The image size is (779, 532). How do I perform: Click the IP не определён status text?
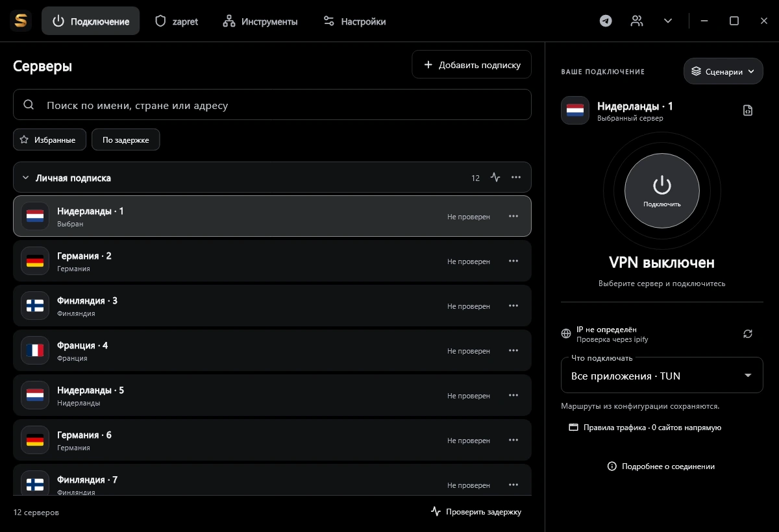coord(606,330)
